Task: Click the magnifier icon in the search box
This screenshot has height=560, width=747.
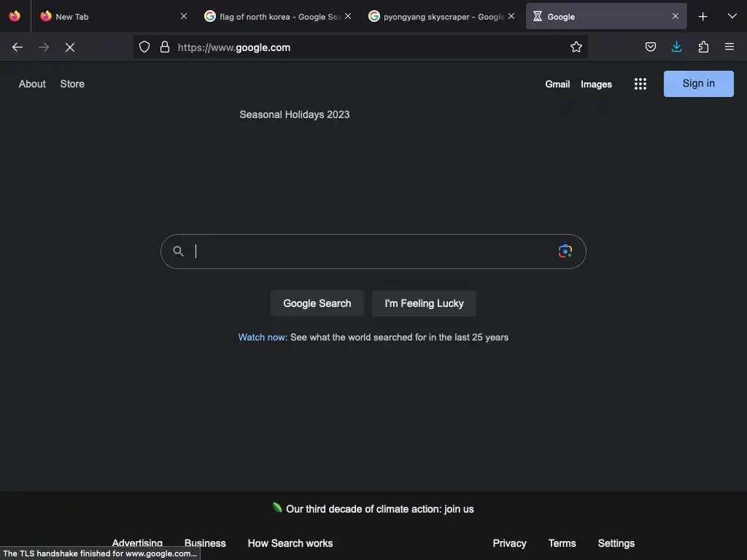Action: coord(178,251)
